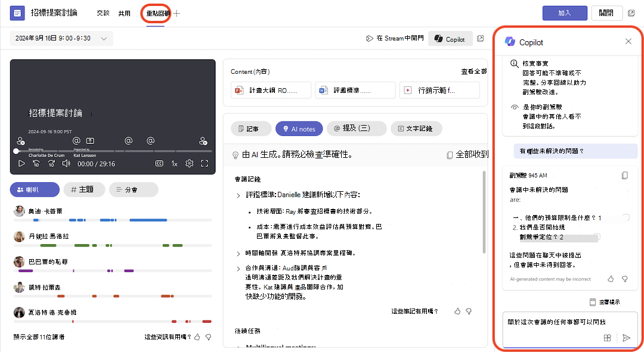Open 查看提示 prompts
644x352 pixels.
click(x=605, y=302)
